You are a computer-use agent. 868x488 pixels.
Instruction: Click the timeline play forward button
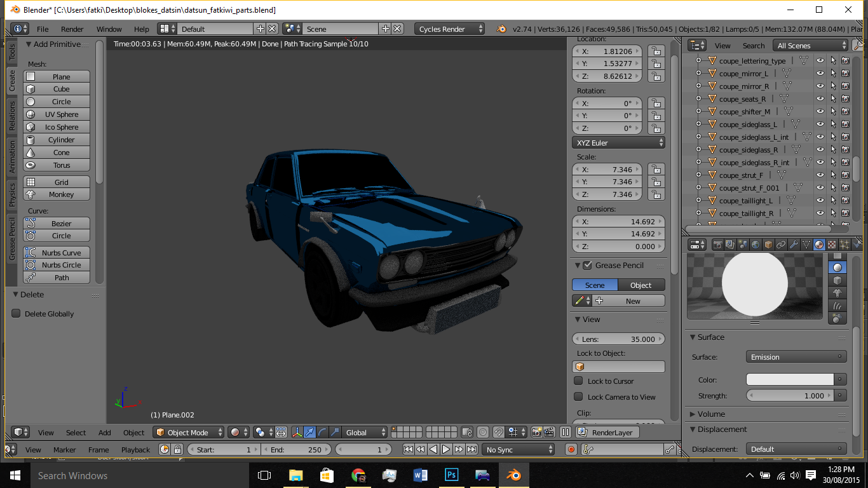[446, 449]
